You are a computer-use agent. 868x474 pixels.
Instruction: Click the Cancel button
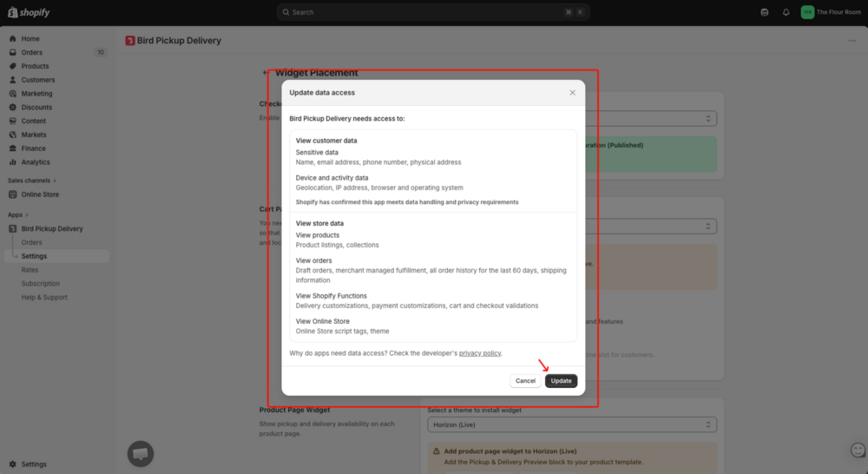click(525, 381)
